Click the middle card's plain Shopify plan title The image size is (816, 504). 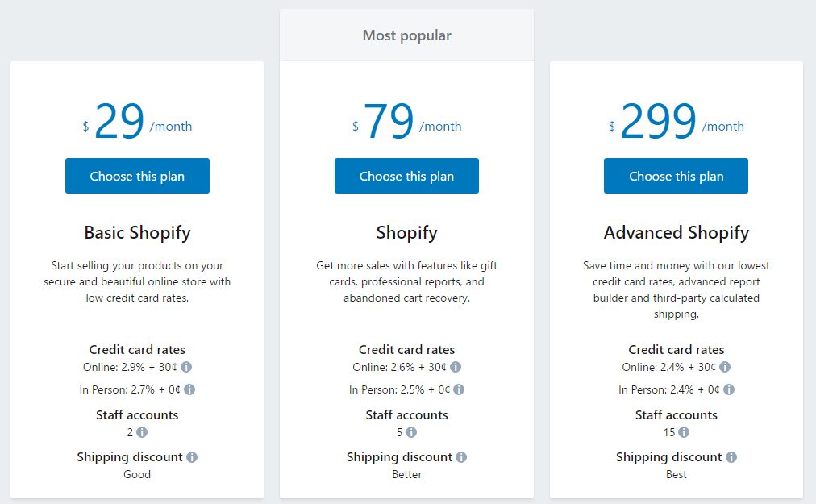(406, 233)
